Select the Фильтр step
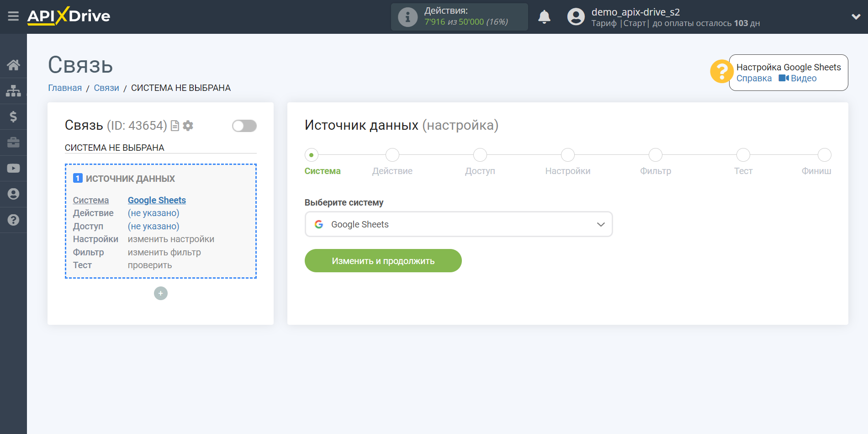This screenshot has height=434, width=868. point(656,155)
